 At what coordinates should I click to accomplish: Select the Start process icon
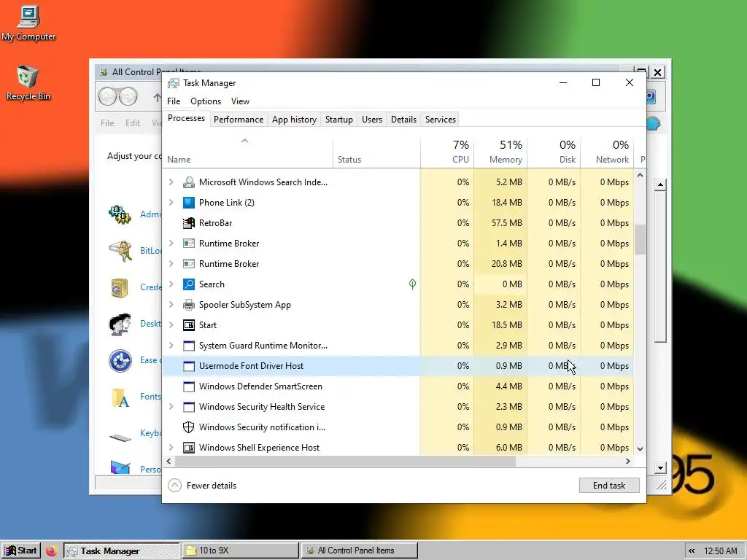tap(189, 325)
